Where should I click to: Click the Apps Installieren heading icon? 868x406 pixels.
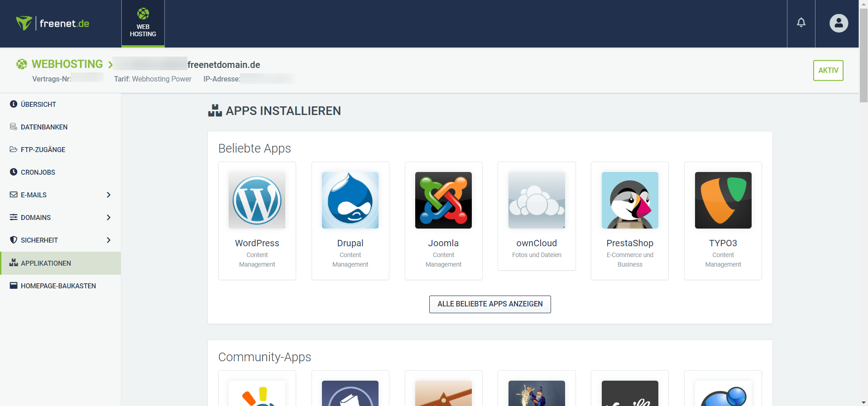(215, 110)
